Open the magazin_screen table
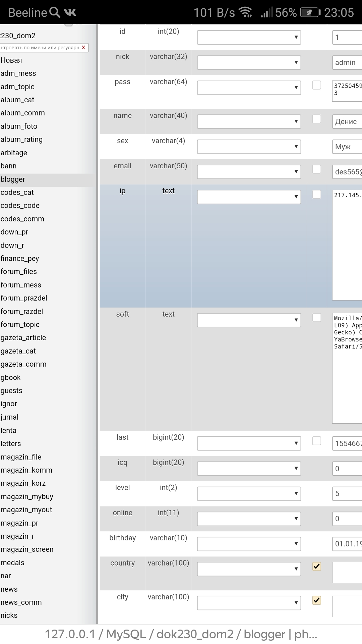362x644 pixels. click(27, 549)
